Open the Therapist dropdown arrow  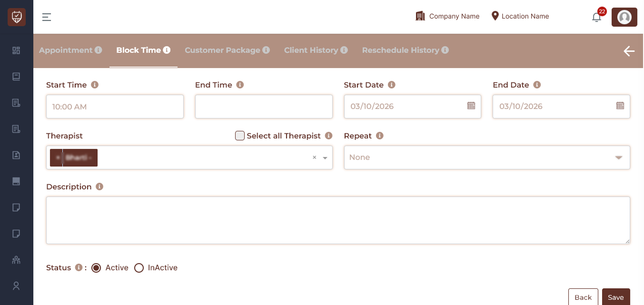pos(325,158)
